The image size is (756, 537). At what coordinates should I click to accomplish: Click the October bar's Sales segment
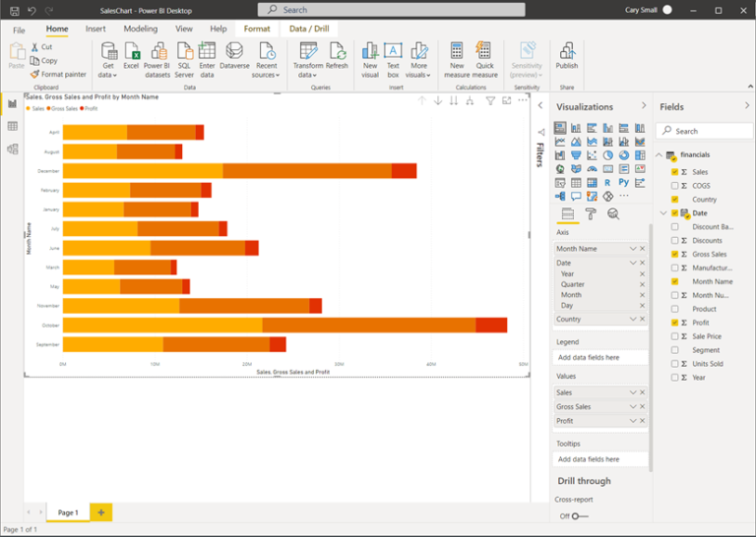(x=162, y=326)
